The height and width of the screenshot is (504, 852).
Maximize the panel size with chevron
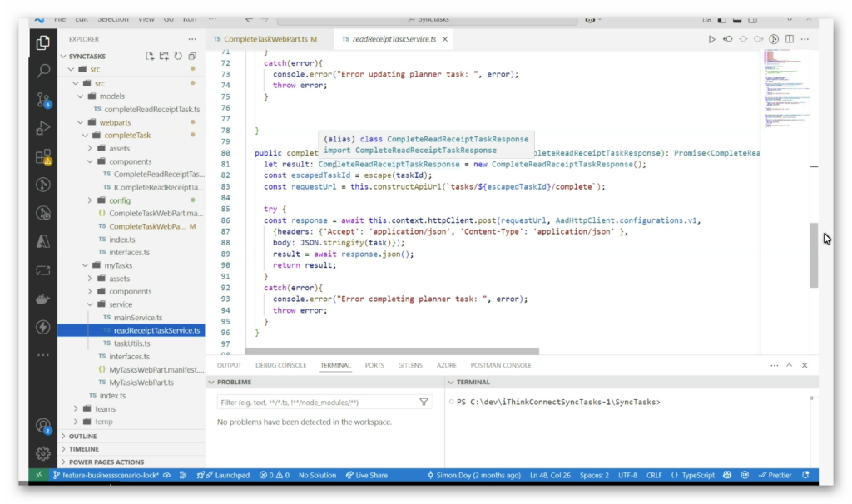point(790,365)
